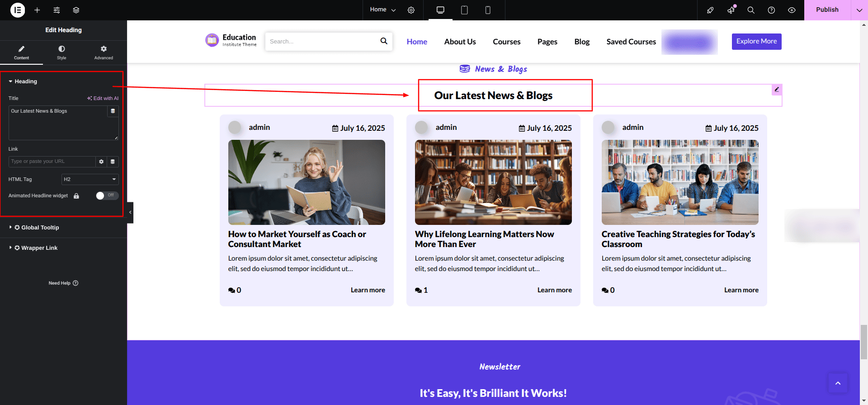Switch to the Content tab

pos(21,52)
